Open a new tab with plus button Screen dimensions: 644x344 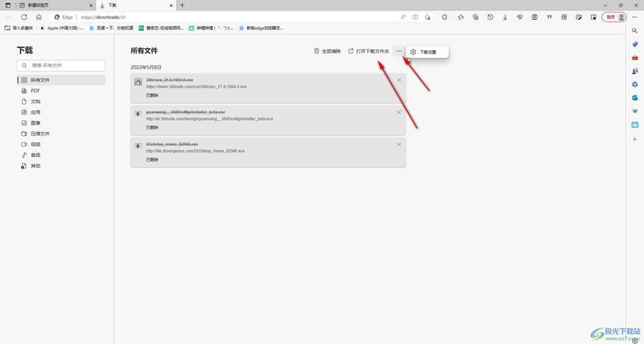pos(183,5)
